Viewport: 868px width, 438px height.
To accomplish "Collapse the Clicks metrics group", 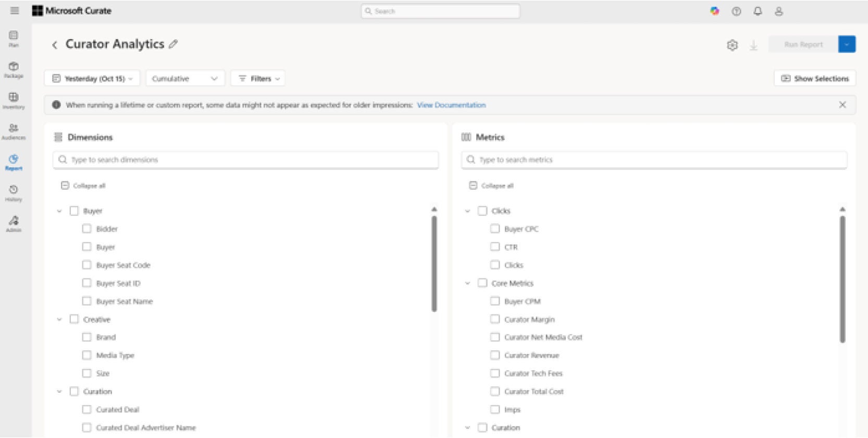I will [467, 211].
